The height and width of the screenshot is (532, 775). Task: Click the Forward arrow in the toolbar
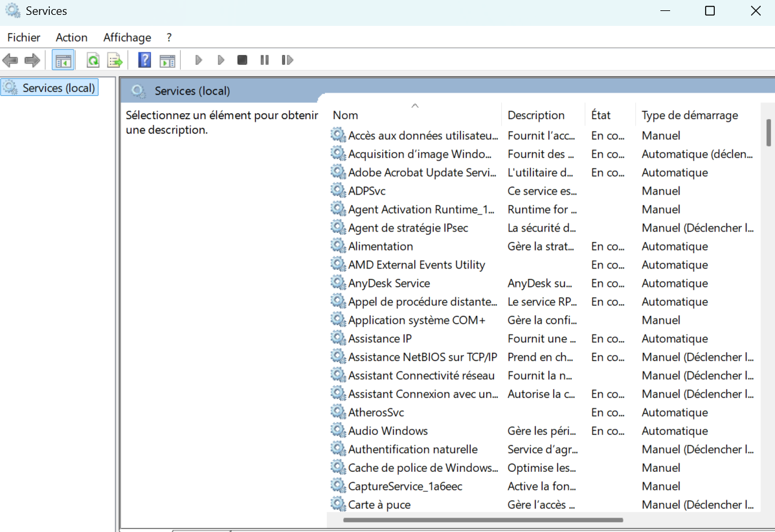[x=32, y=60]
